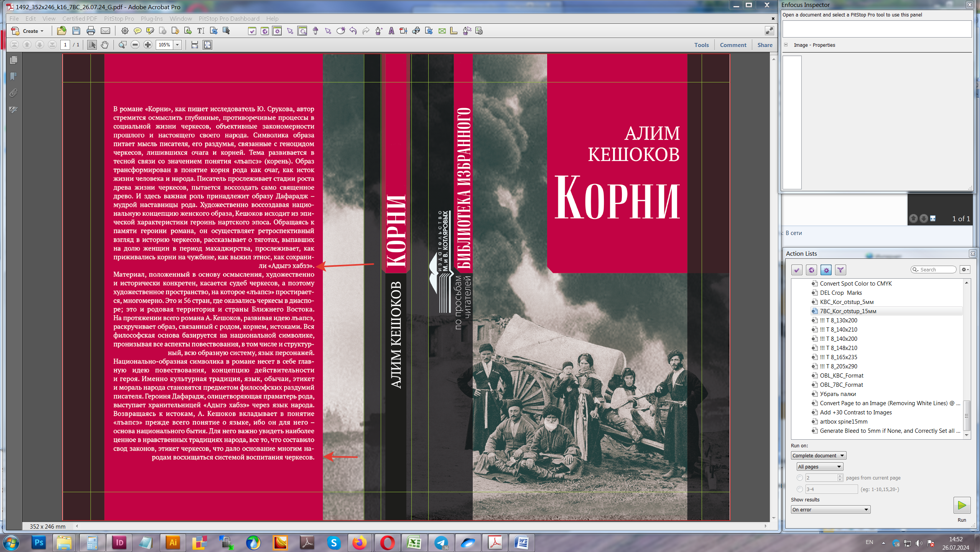Select the pages from current page radio
The width and height of the screenshot is (980, 552).
(799, 478)
